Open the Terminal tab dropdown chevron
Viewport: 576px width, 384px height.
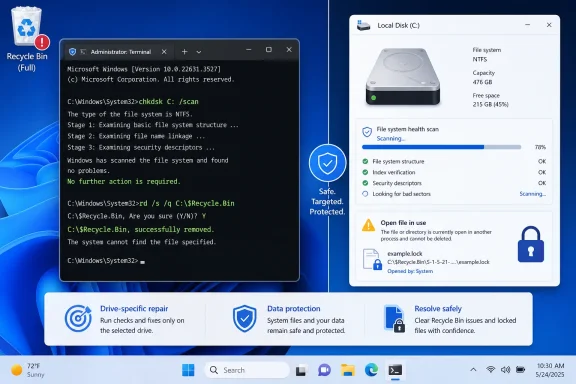(199, 52)
